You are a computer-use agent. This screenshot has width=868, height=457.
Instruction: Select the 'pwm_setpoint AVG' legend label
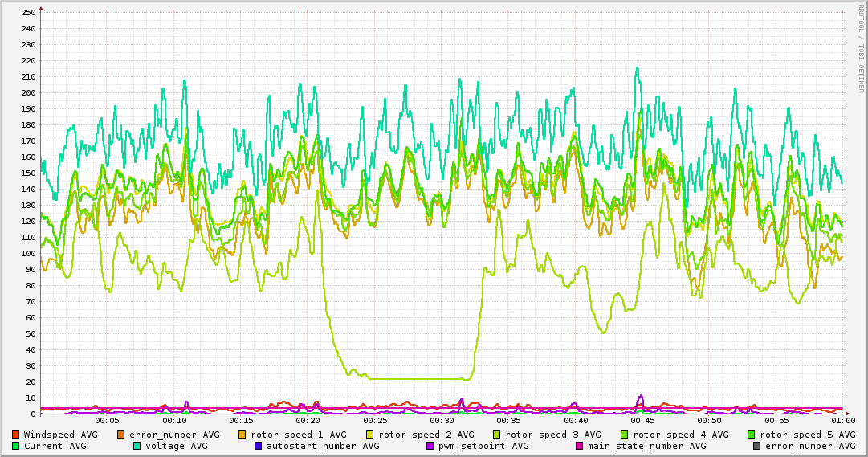click(484, 447)
